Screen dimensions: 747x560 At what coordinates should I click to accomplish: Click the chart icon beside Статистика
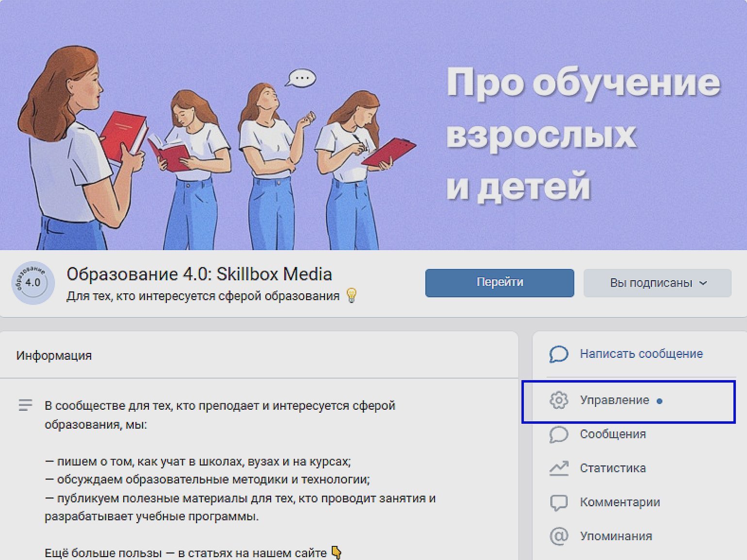(558, 468)
